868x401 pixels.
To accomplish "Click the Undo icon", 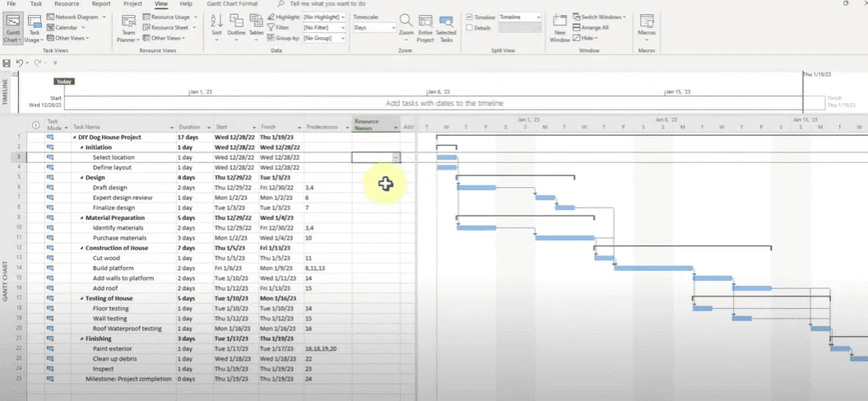I will coord(20,63).
